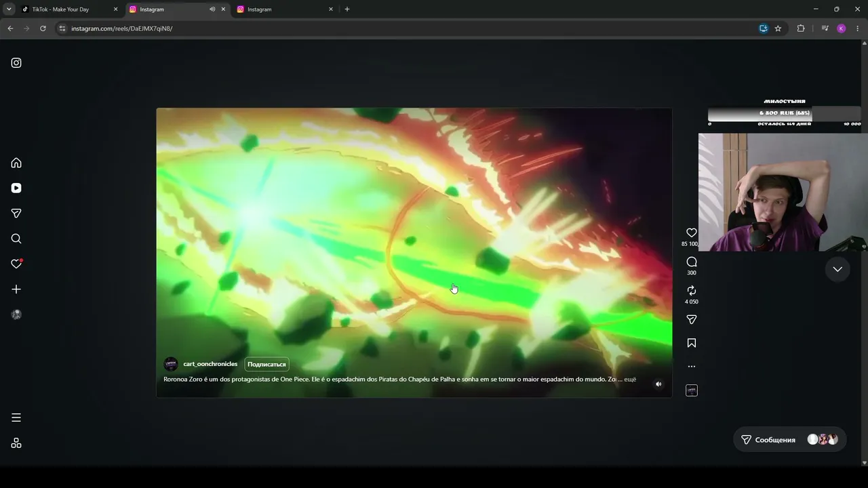Open the reel's comments
Image resolution: width=868 pixels, height=488 pixels.
pyautogui.click(x=692, y=262)
